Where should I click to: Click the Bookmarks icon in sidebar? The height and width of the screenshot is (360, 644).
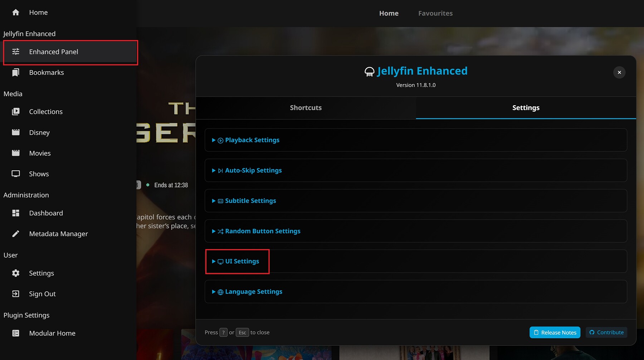[16, 73]
